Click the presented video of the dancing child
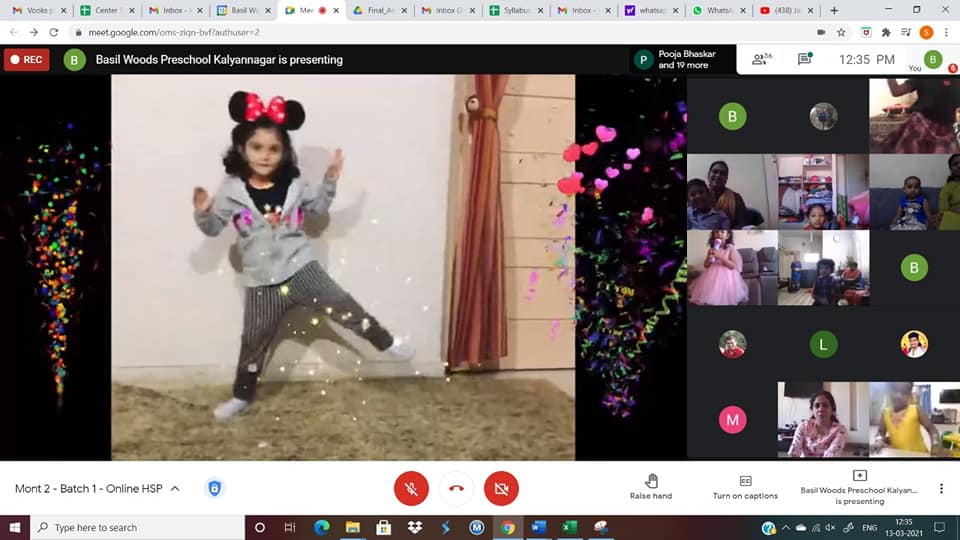Screen dimensions: 960x540 (x=343, y=267)
